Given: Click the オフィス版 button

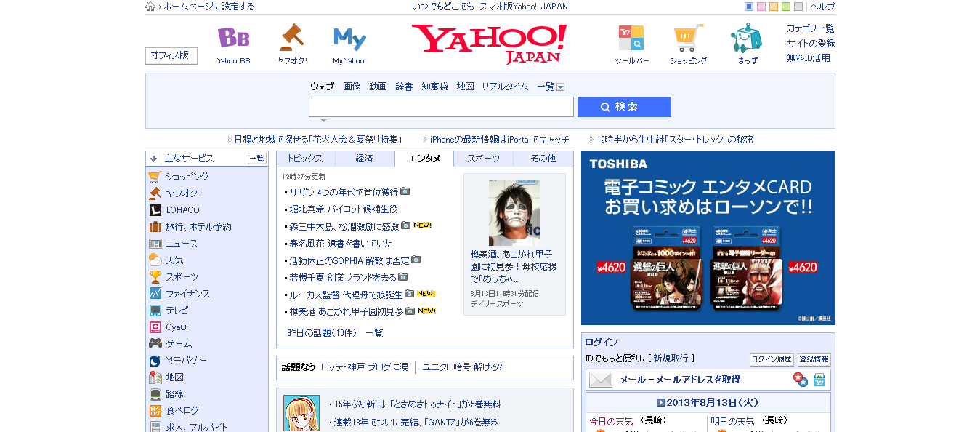Looking at the screenshot, I should coord(171,55).
